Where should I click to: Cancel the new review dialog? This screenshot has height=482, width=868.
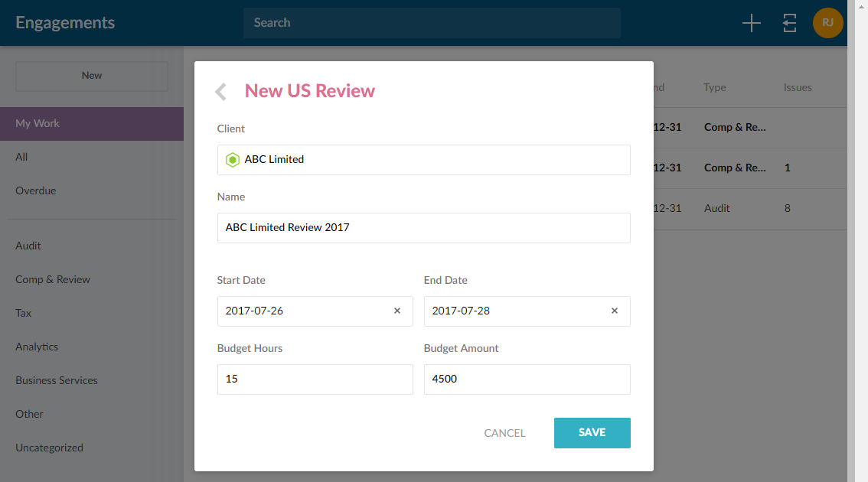point(504,433)
